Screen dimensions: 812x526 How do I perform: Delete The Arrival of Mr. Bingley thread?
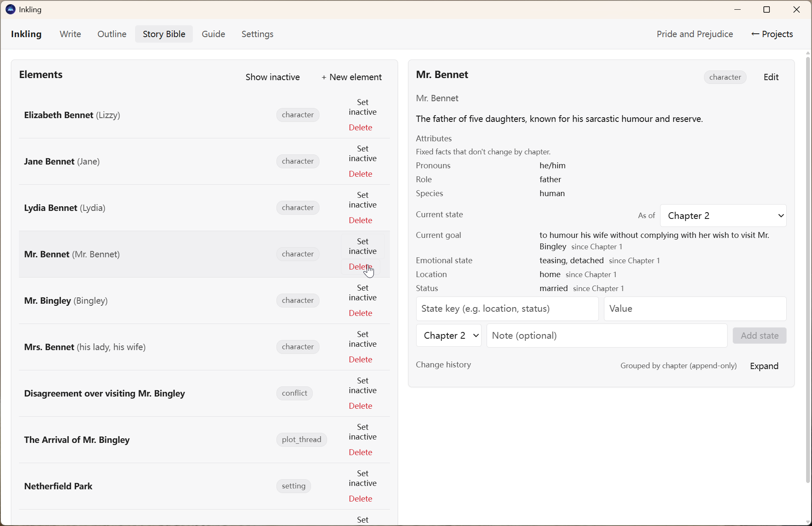coord(360,452)
